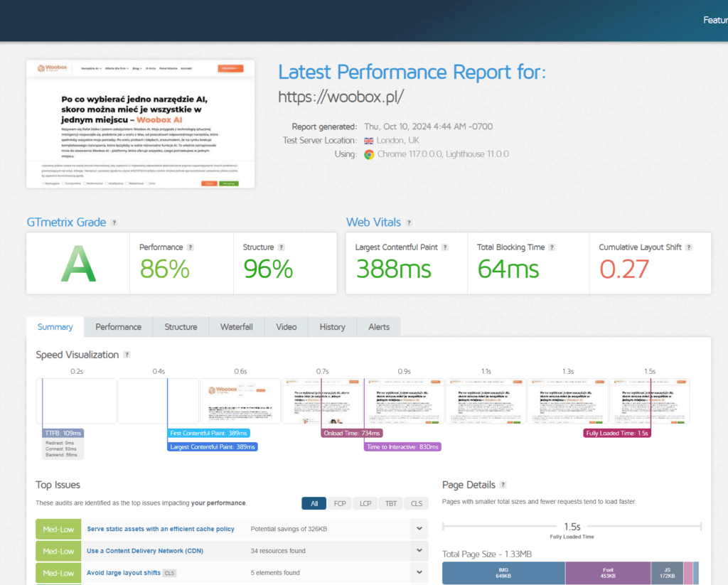Expand the Content Delivery Network audit row

pos(419,551)
